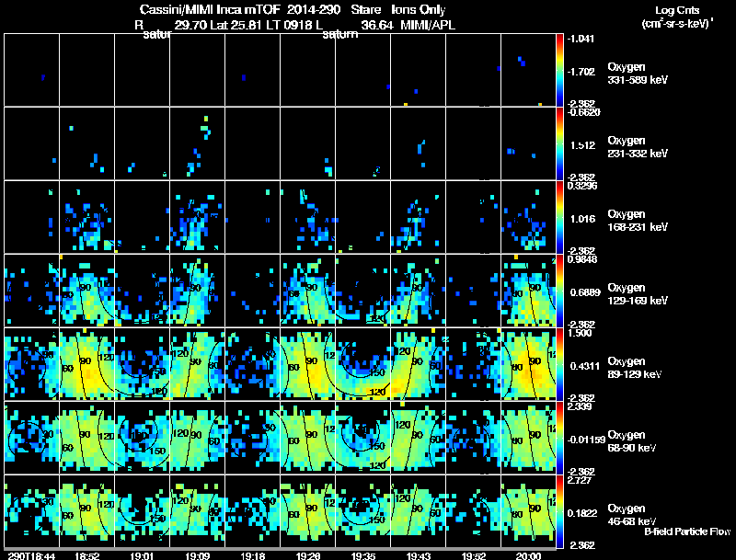Screen dimensions: 736x560
Task: Select the 129-169 keV image panel at 18:52
Action: click(86, 291)
